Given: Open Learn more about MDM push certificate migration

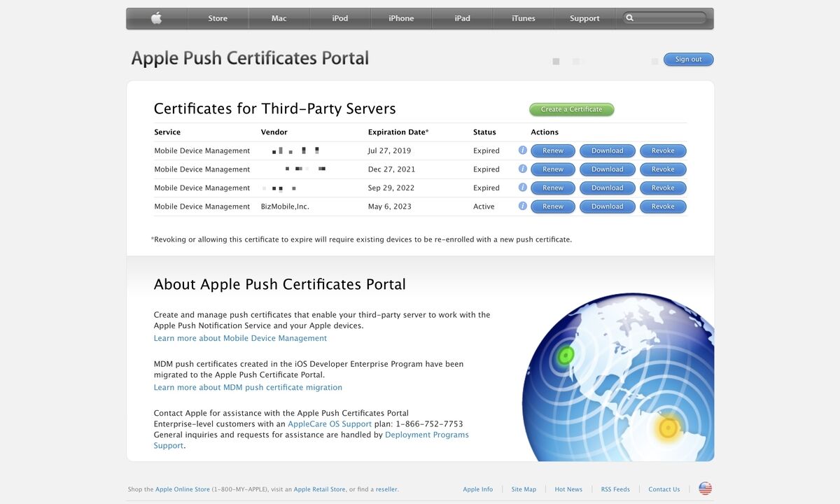Looking at the screenshot, I should 248,387.
